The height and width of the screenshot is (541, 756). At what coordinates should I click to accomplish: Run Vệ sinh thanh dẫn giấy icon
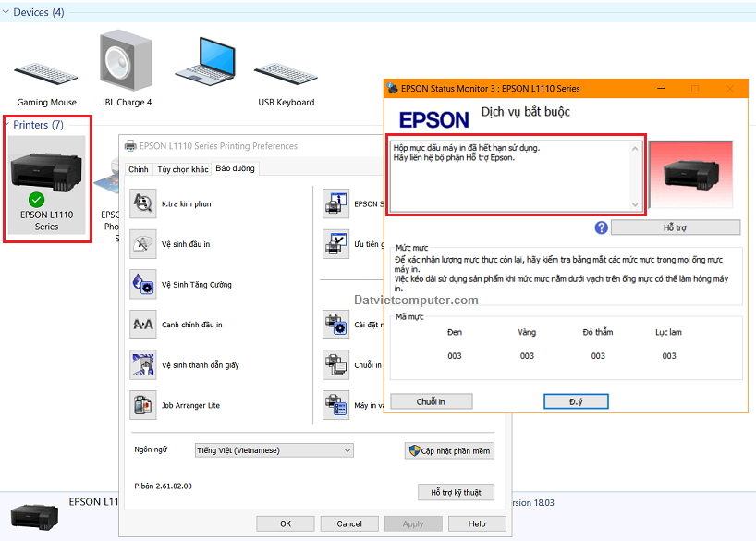point(143,365)
